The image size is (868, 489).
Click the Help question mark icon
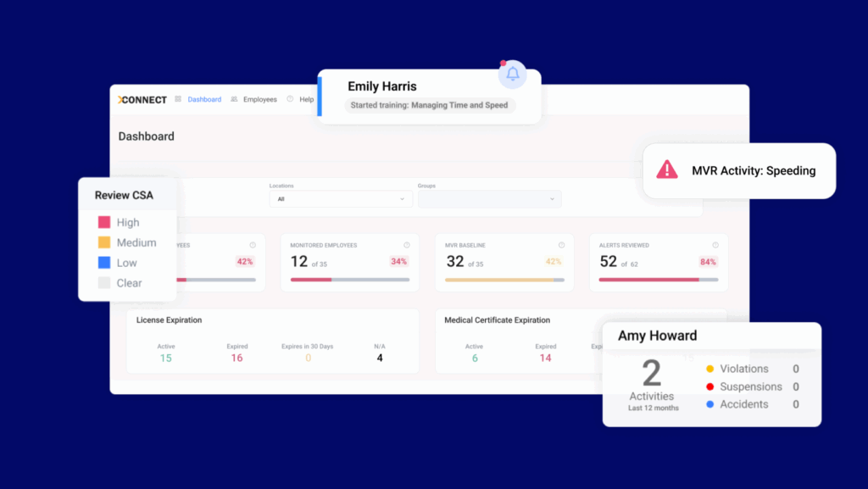290,99
